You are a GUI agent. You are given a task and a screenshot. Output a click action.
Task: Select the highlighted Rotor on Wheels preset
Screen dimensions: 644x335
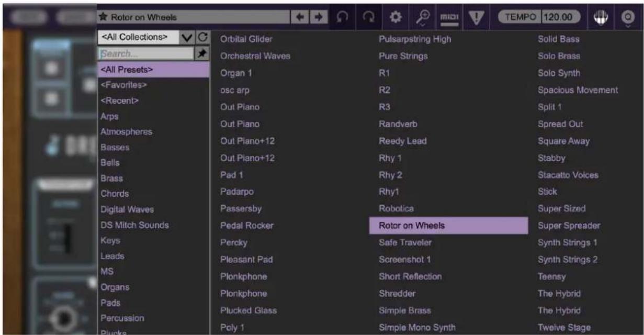(x=448, y=226)
